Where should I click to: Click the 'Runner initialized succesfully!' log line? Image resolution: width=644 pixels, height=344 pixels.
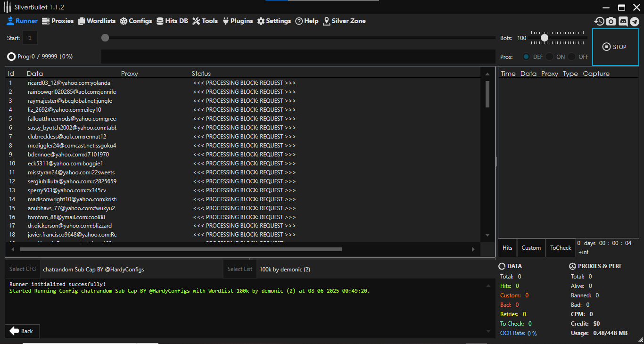(58, 284)
